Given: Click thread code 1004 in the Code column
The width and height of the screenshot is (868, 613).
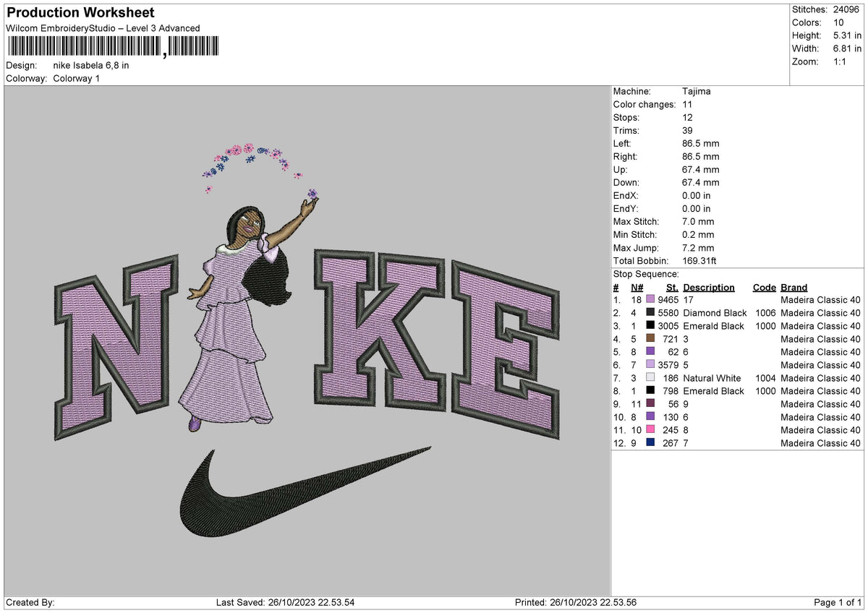Looking at the screenshot, I should pos(764,378).
